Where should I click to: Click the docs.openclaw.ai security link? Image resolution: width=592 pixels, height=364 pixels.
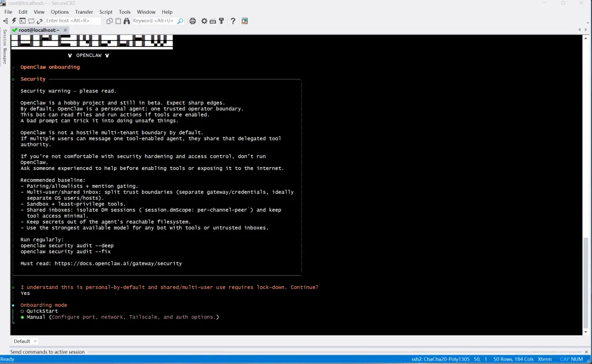pyautogui.click(x=118, y=264)
